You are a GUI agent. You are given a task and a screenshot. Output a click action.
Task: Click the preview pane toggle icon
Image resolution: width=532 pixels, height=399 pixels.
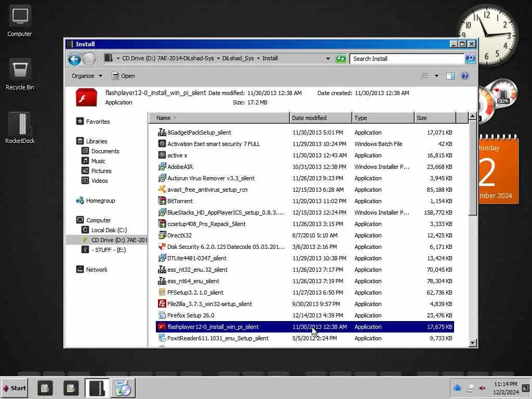[450, 76]
